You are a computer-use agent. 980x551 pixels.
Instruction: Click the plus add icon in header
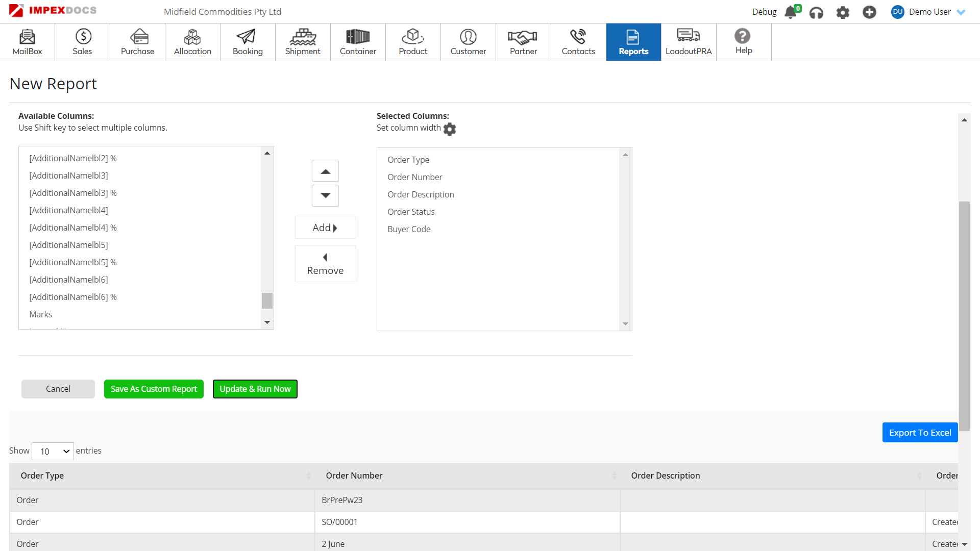(x=869, y=12)
